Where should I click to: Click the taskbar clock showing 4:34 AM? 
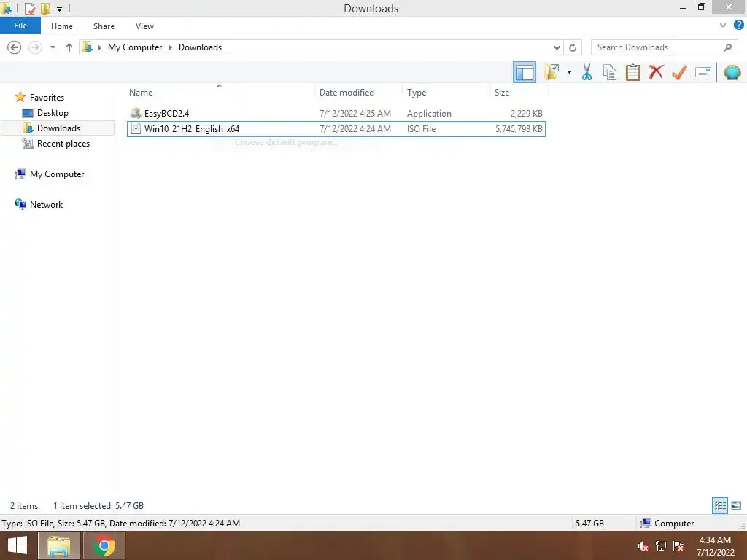[715, 546]
